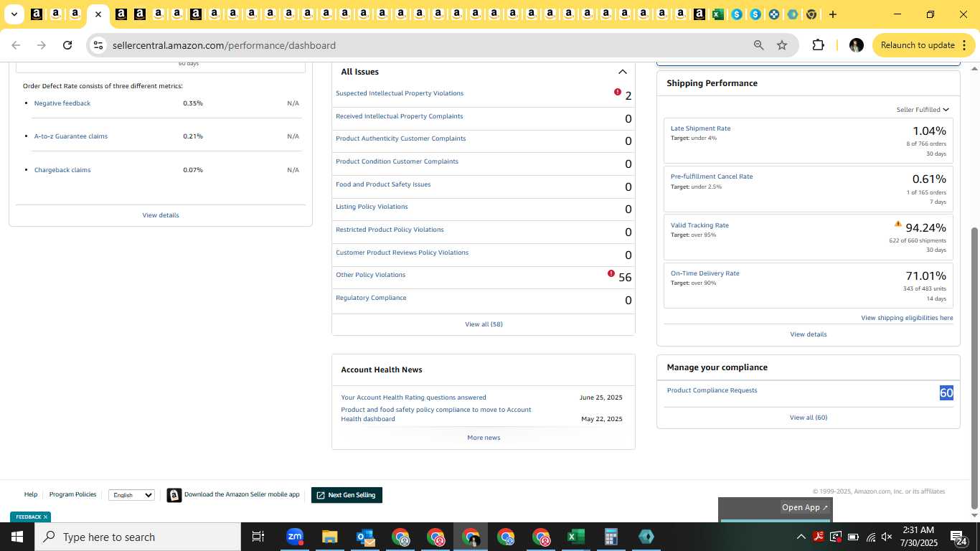Open the Other Policy Violations link
980x551 pixels.
click(x=371, y=275)
